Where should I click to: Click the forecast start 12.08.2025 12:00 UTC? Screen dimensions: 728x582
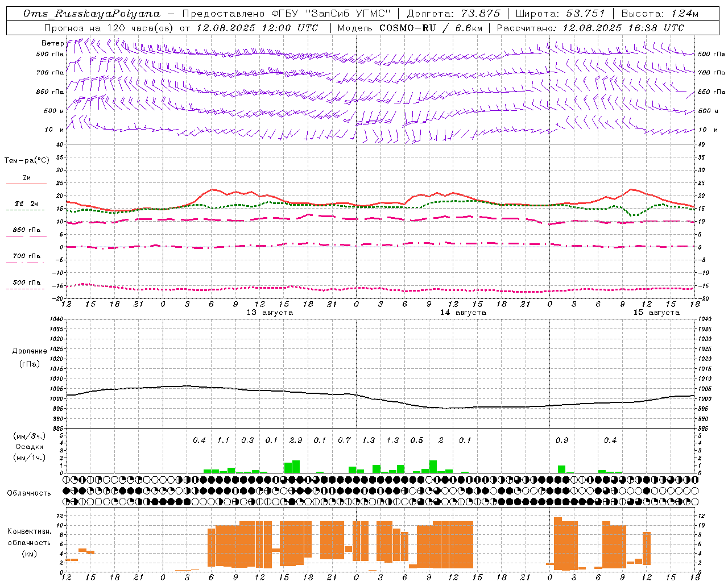(257, 28)
